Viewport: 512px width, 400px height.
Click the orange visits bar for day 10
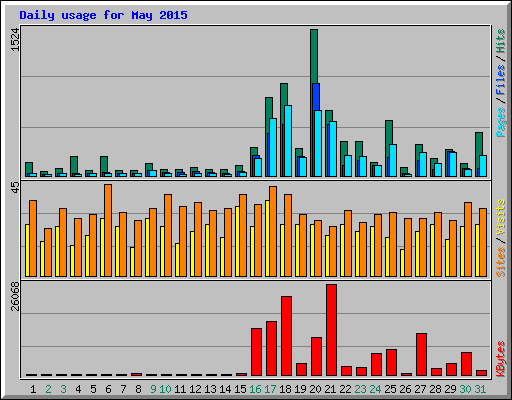[x=168, y=235]
